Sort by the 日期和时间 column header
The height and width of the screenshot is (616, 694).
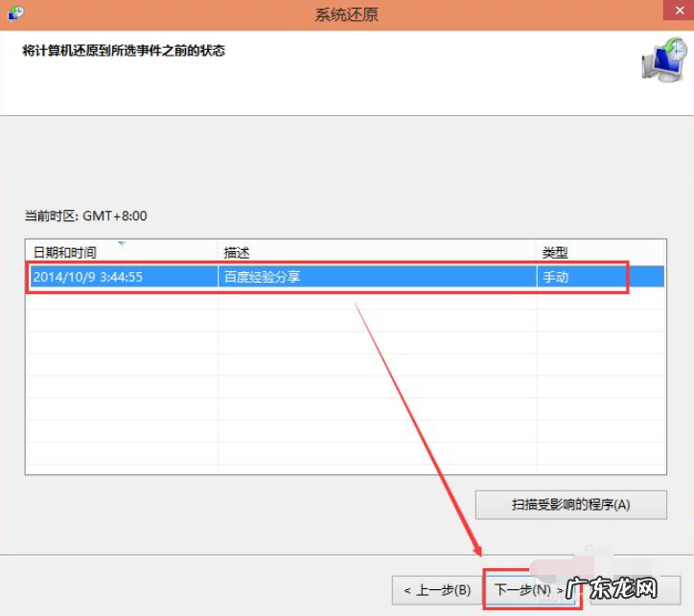65,252
